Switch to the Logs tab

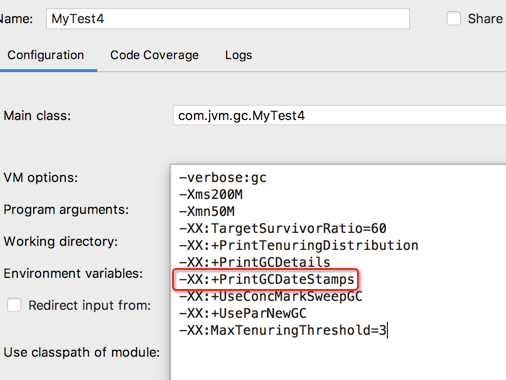[238, 55]
